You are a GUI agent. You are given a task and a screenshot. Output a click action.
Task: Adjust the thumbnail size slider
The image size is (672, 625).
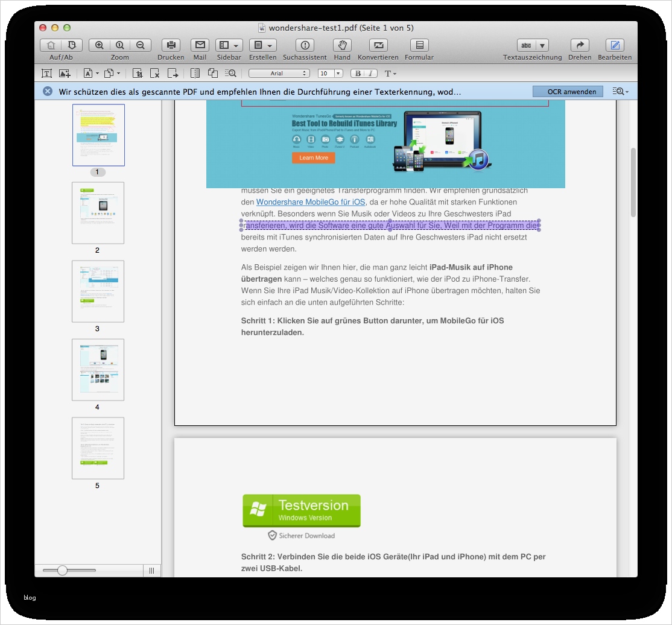(x=63, y=570)
